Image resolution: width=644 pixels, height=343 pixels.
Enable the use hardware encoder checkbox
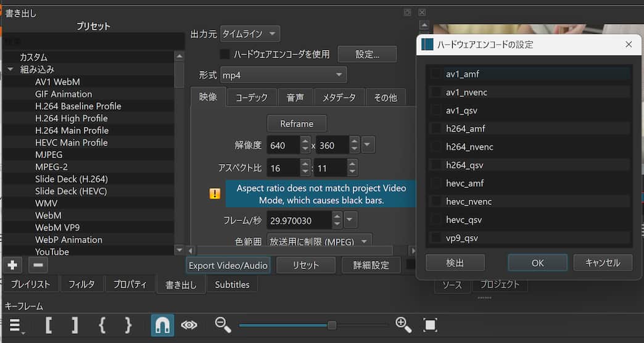(x=225, y=54)
